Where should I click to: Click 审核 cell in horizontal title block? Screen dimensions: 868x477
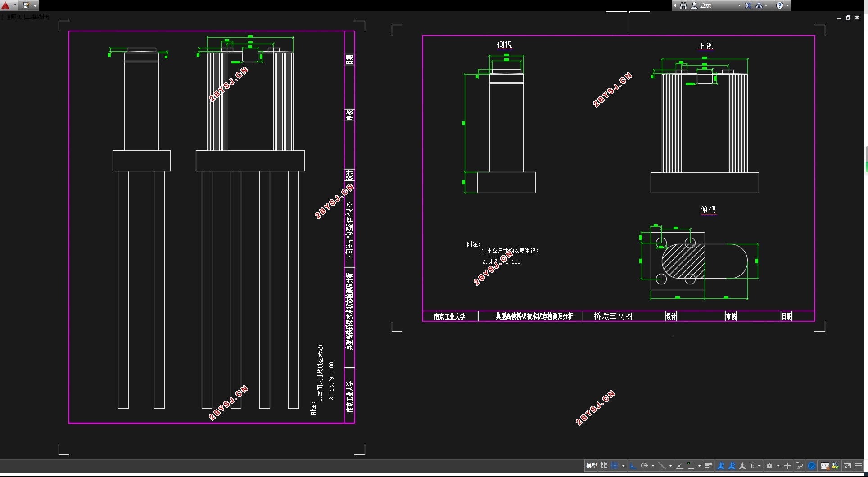[731, 316]
